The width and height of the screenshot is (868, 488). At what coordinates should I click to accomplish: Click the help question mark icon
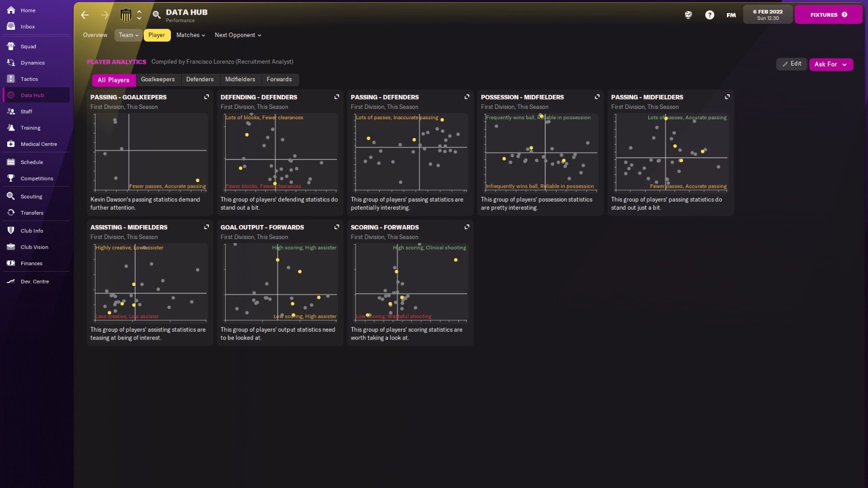point(710,15)
